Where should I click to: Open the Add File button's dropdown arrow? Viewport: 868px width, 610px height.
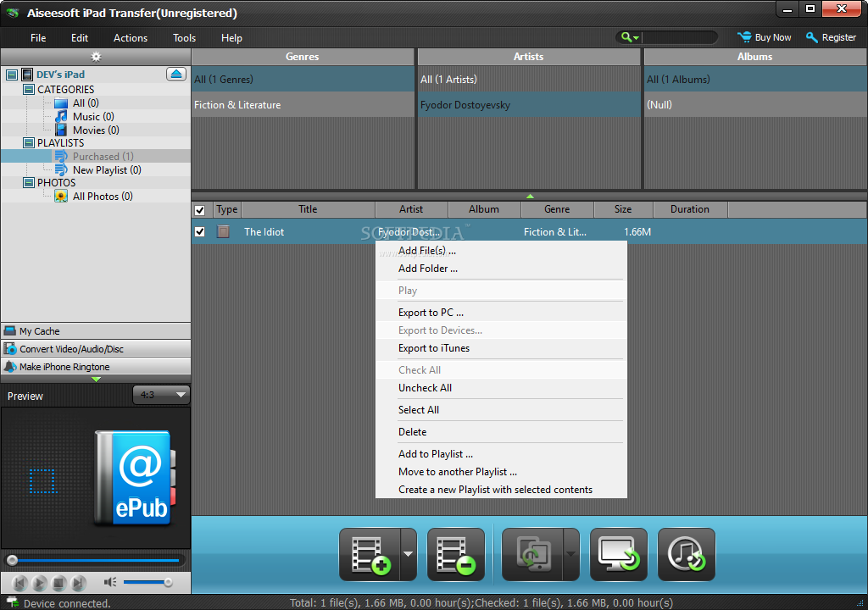click(408, 555)
